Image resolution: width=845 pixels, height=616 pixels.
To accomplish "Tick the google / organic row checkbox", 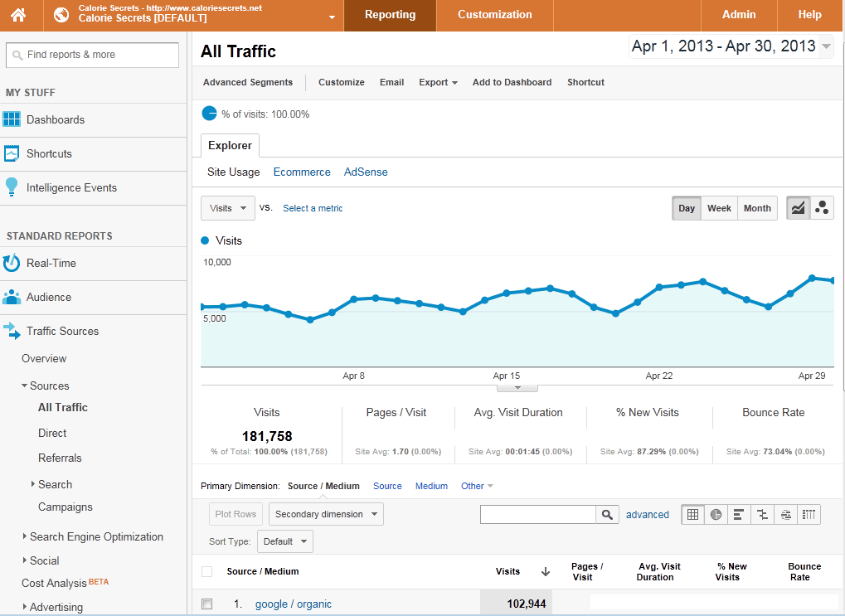I will (x=207, y=604).
